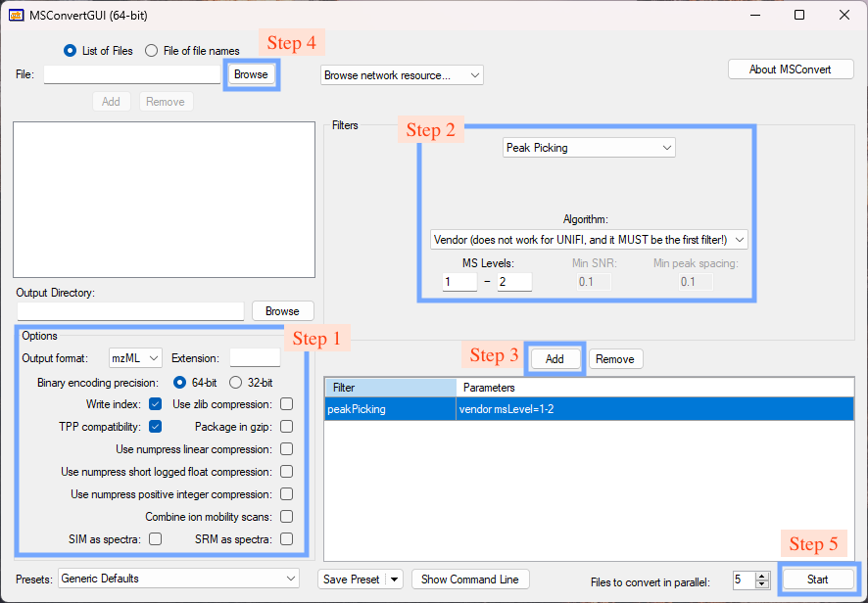This screenshot has width=868, height=603.
Task: Increase files to convert in parallel
Action: 763,574
